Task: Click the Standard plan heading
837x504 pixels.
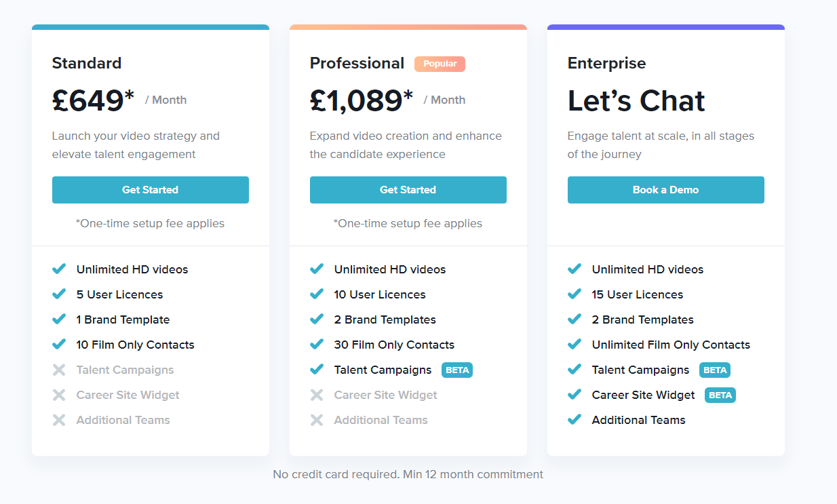Action: click(x=87, y=63)
